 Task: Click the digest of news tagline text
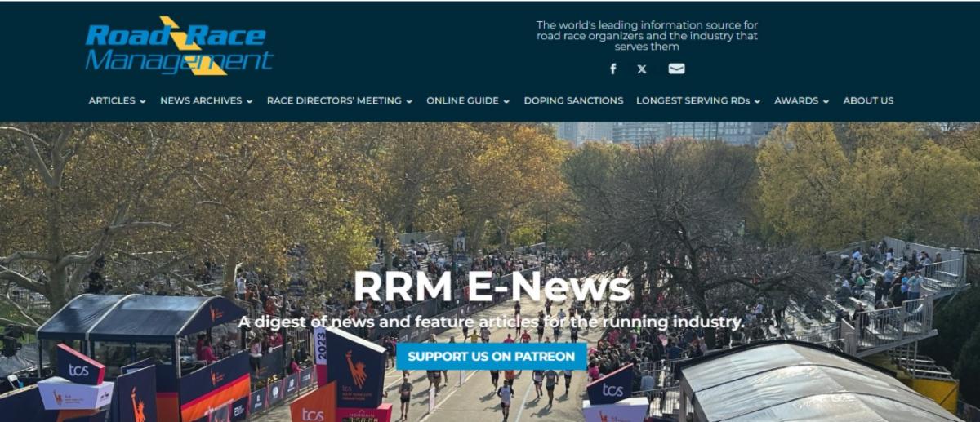(x=492, y=322)
